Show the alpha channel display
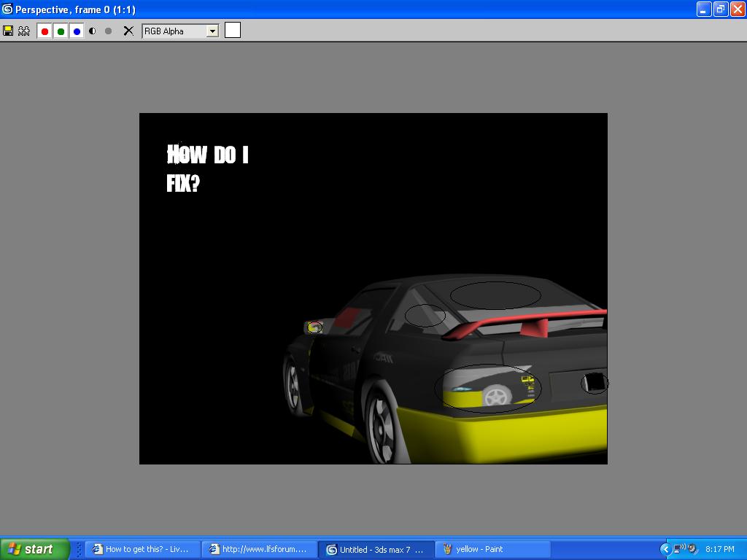The image size is (747, 560). (x=93, y=31)
